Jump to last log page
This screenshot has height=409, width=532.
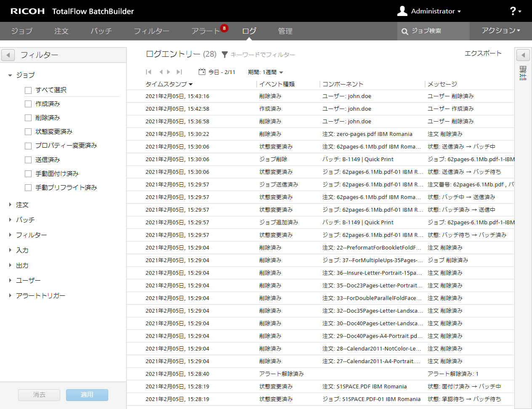pos(179,72)
